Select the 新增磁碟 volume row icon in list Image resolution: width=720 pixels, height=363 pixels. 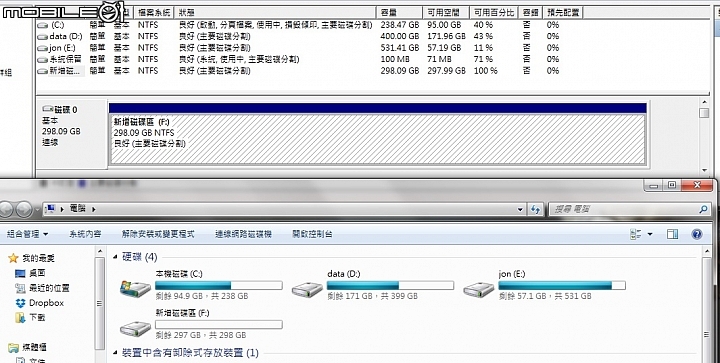coord(43,71)
